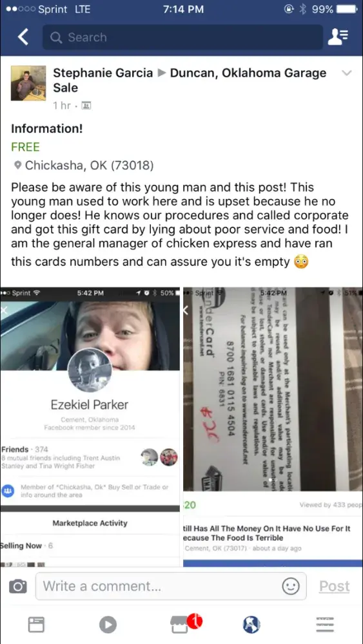Click the Search field

(182, 37)
